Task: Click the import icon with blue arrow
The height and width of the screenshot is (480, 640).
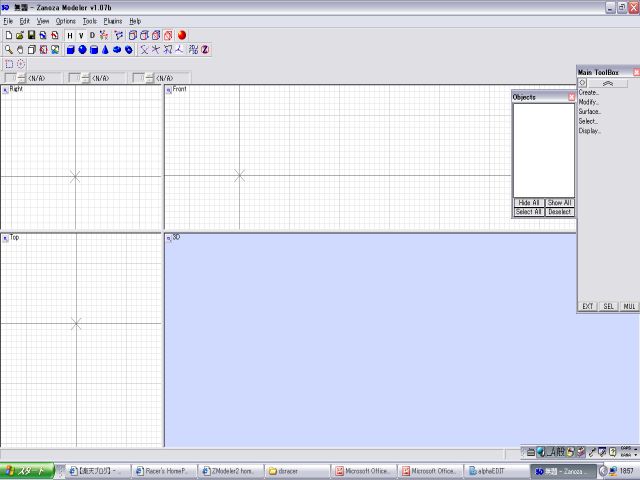Action: [42, 36]
